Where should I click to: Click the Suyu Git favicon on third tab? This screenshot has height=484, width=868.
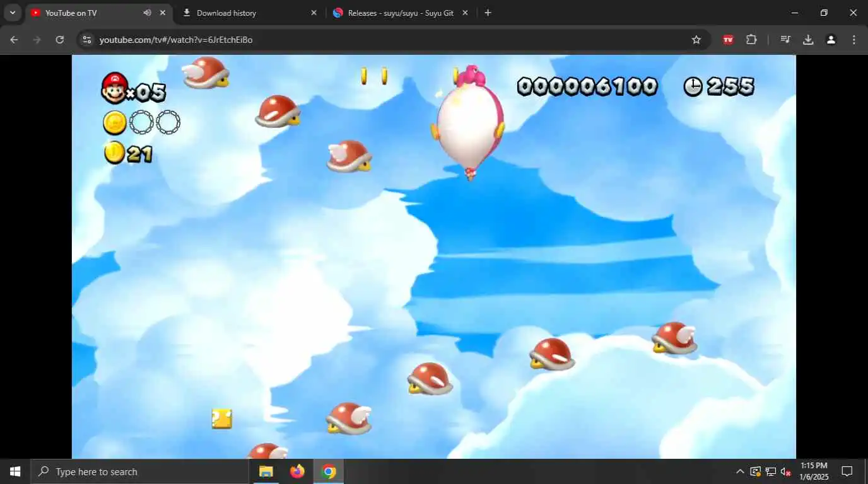tap(337, 13)
